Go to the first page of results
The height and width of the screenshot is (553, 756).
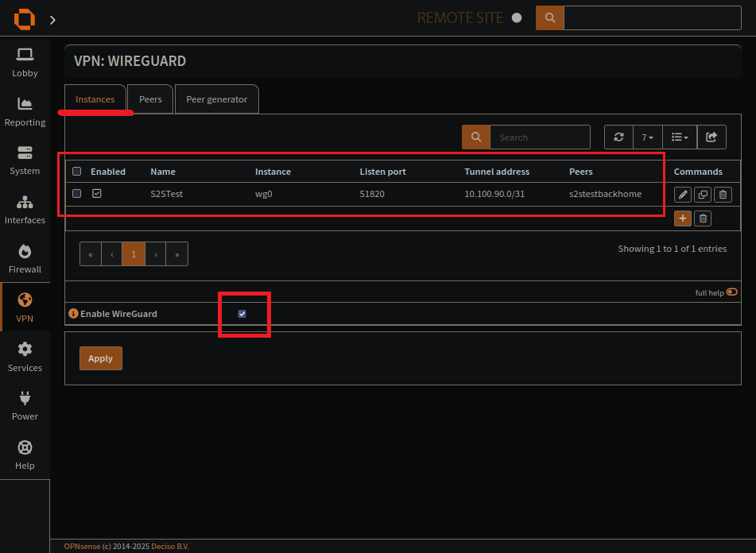click(91, 254)
